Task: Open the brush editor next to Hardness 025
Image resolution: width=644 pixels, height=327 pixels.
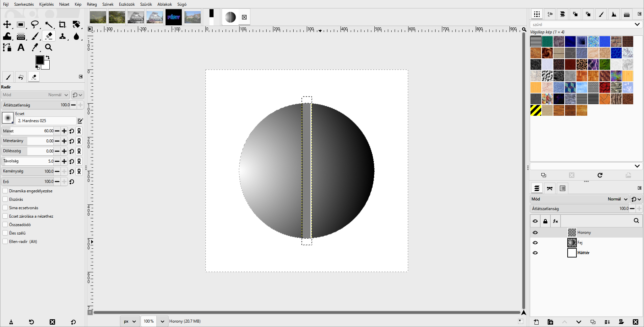Action: tap(80, 121)
